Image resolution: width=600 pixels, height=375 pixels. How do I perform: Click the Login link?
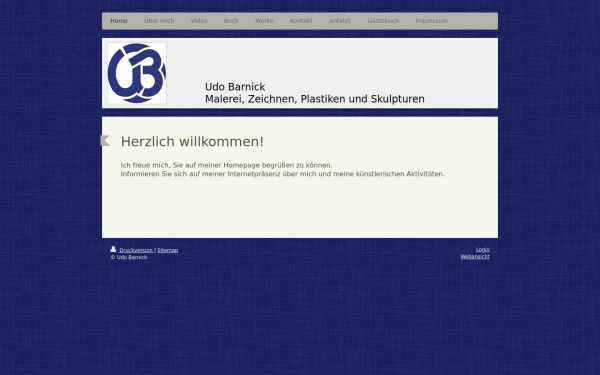point(483,249)
